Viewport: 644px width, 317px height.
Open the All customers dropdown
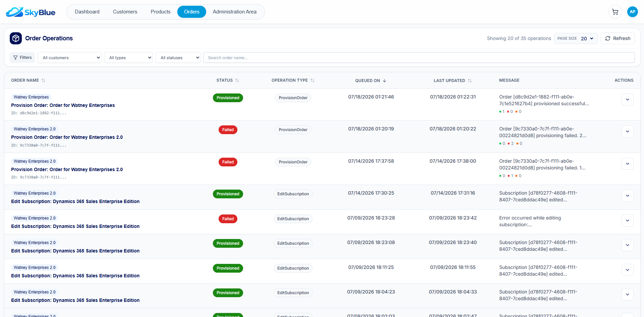70,57
